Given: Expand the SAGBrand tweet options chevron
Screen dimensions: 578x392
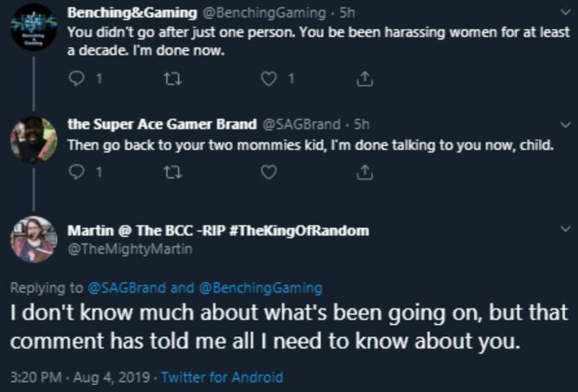Looking at the screenshot, I should (x=562, y=124).
